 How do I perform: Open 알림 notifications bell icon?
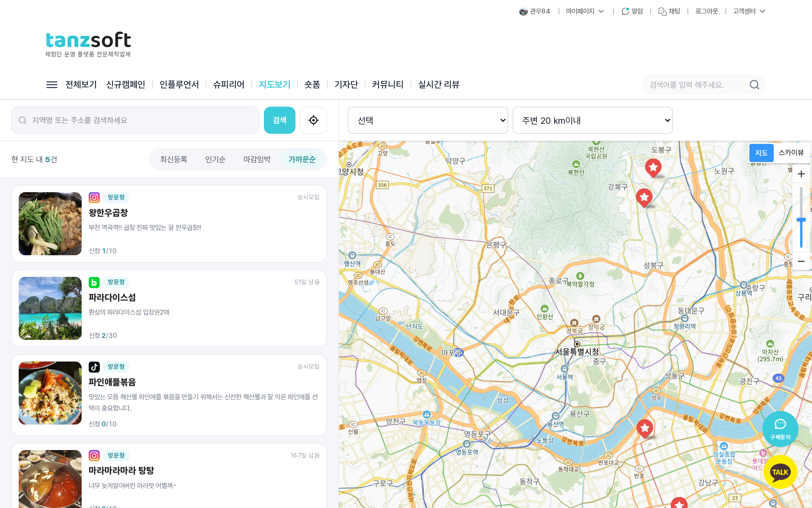tap(625, 11)
